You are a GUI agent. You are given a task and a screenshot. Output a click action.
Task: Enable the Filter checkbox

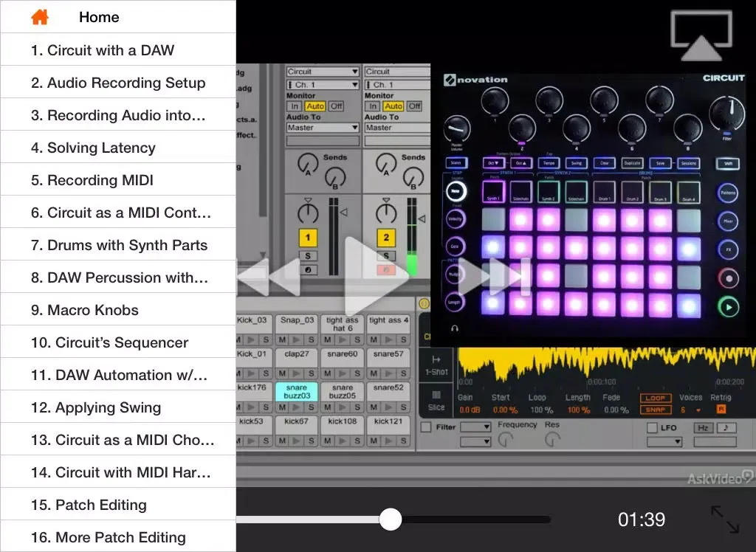pyautogui.click(x=426, y=427)
